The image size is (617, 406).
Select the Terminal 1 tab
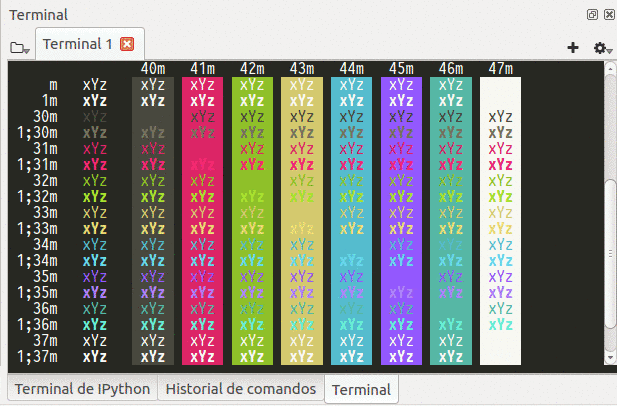coord(78,44)
